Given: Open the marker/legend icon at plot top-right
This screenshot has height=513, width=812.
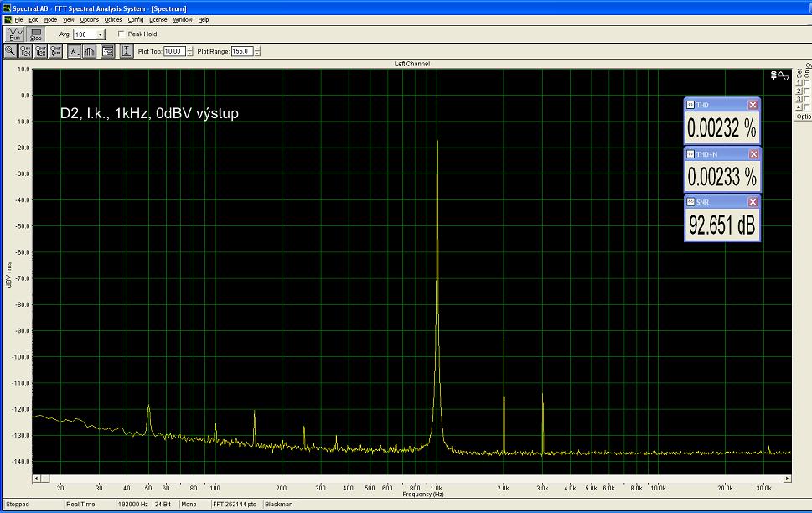Looking at the screenshot, I should coord(779,76).
